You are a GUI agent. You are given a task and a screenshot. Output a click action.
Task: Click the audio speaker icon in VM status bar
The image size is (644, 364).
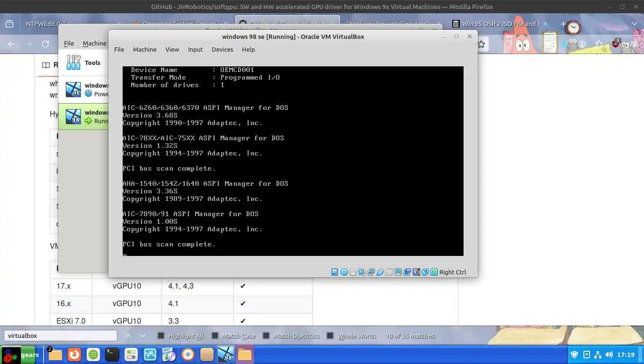point(362,272)
